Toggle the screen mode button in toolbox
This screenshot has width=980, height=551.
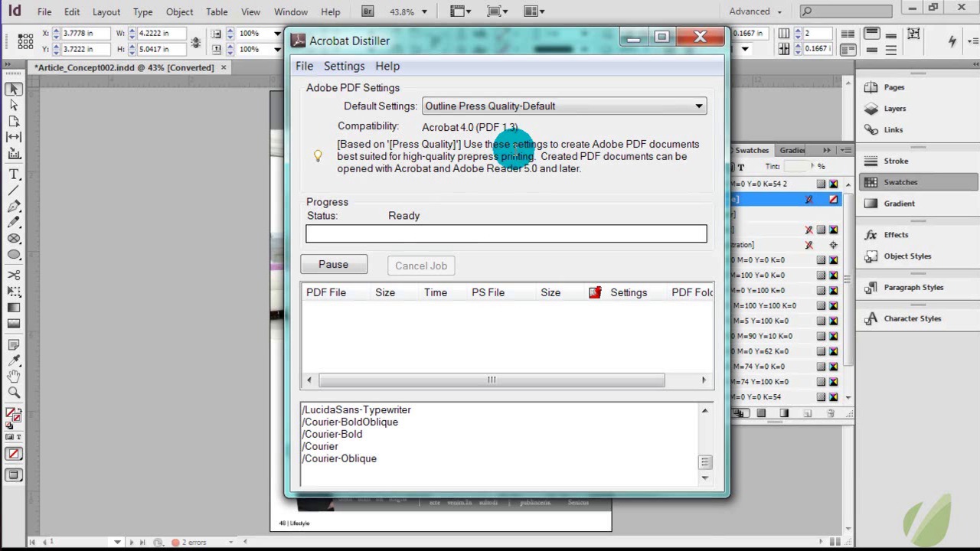(x=14, y=475)
